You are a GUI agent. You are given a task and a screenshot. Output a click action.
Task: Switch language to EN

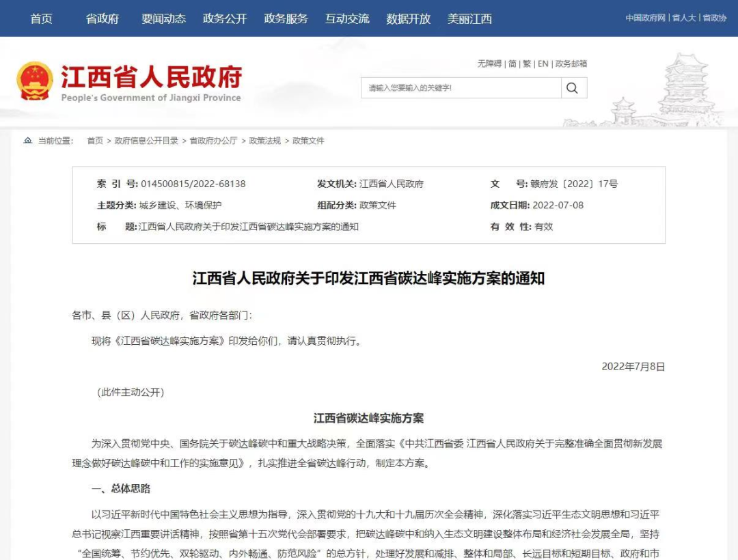pyautogui.click(x=543, y=64)
